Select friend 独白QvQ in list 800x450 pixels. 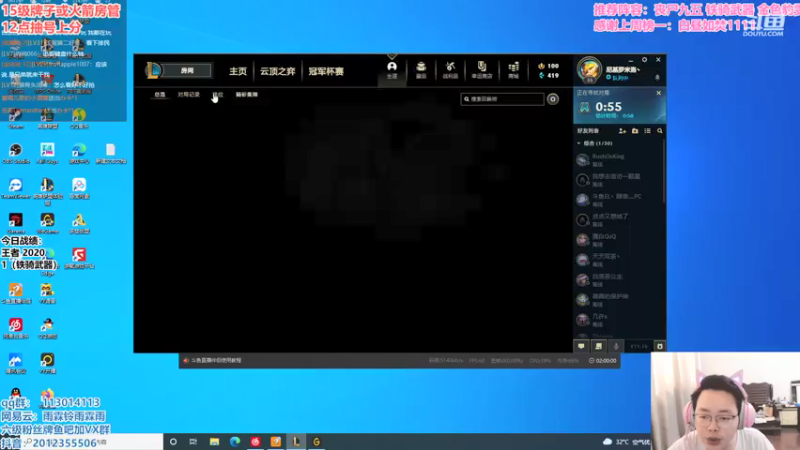pyautogui.click(x=618, y=240)
